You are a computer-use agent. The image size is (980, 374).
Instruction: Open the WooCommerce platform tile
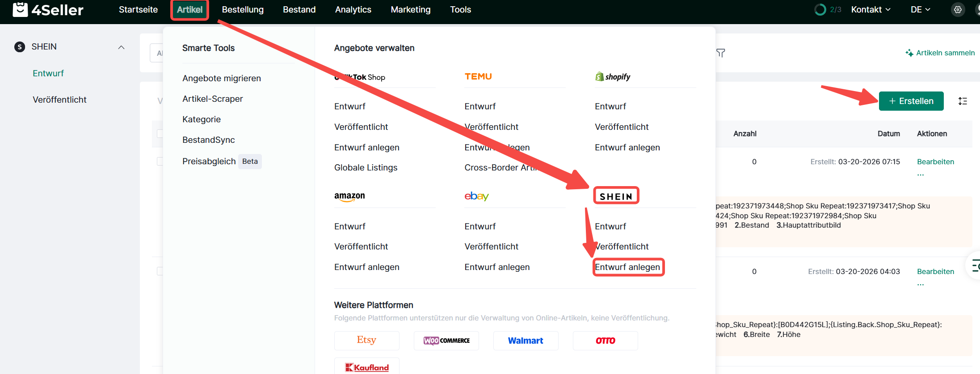[x=446, y=341]
